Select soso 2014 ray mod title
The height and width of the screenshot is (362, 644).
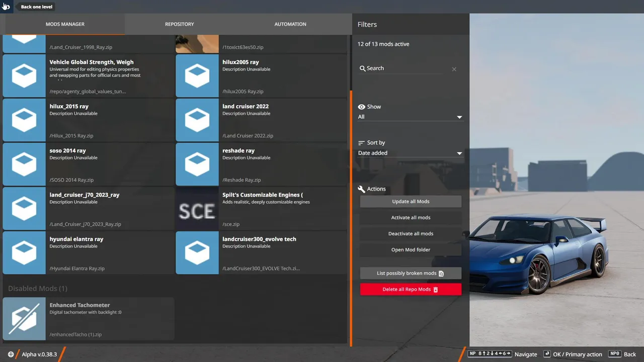tap(67, 151)
